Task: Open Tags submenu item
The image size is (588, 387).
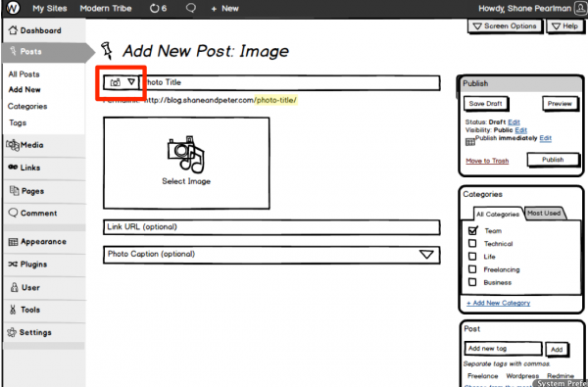Action: (x=18, y=122)
